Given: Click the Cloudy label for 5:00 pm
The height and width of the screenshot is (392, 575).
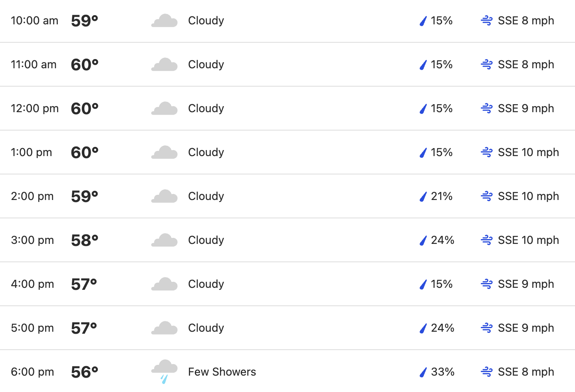Looking at the screenshot, I should pos(206,328).
